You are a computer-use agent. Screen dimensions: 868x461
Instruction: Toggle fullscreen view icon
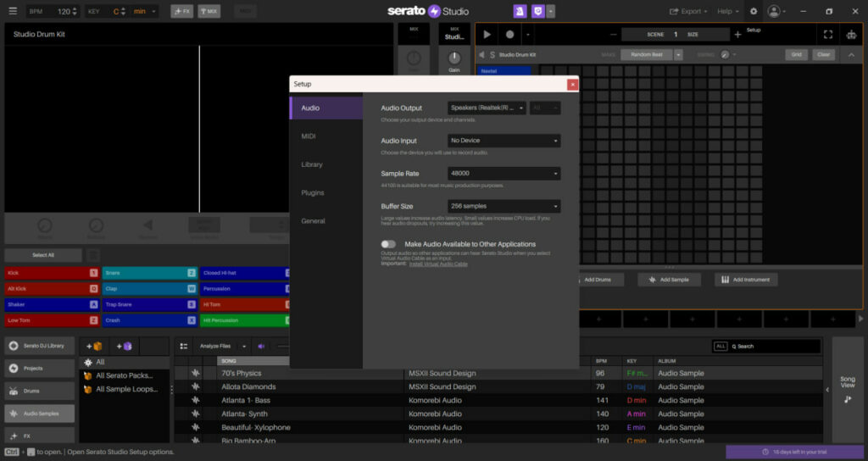tap(828, 34)
